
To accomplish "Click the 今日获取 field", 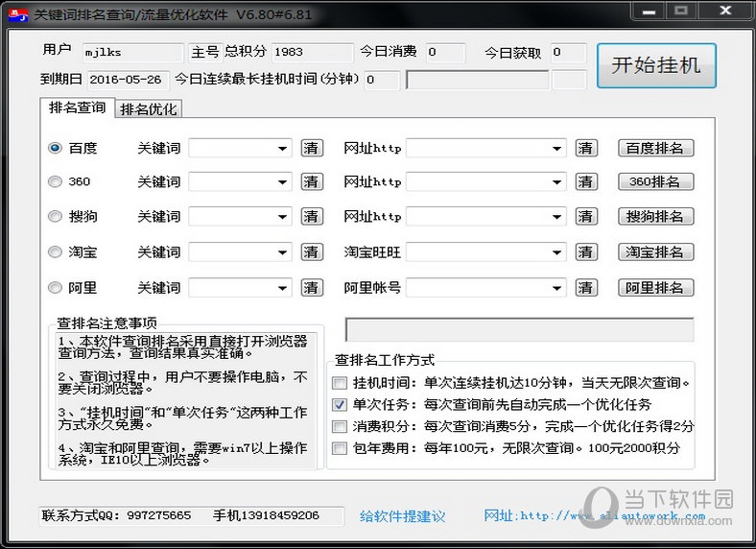I will (569, 53).
